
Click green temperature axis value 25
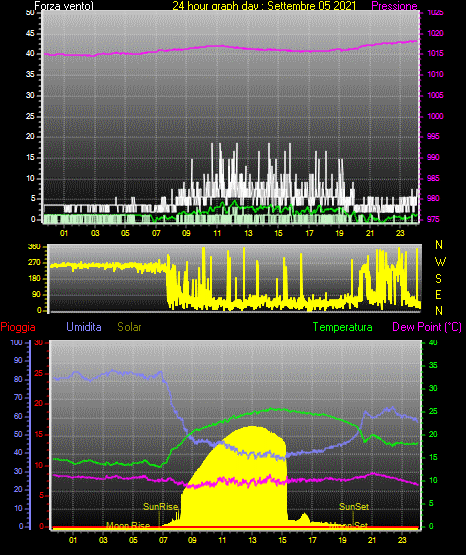pyautogui.click(x=433, y=411)
